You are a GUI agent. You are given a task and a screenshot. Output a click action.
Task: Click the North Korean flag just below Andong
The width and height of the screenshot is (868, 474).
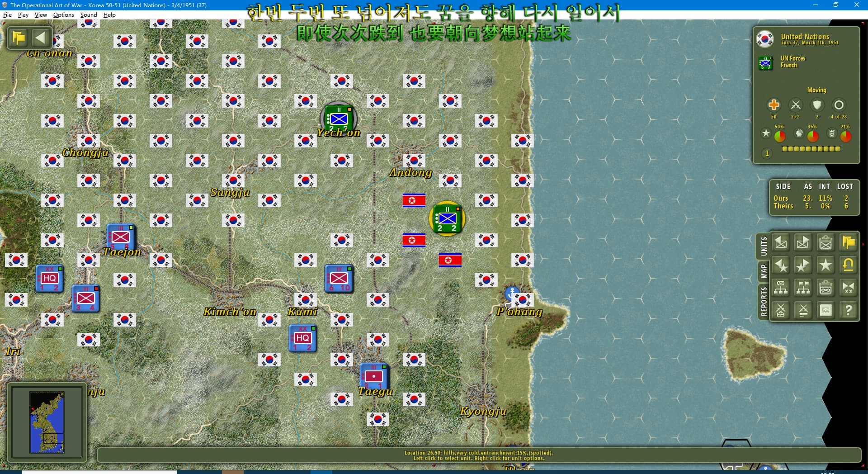(414, 200)
